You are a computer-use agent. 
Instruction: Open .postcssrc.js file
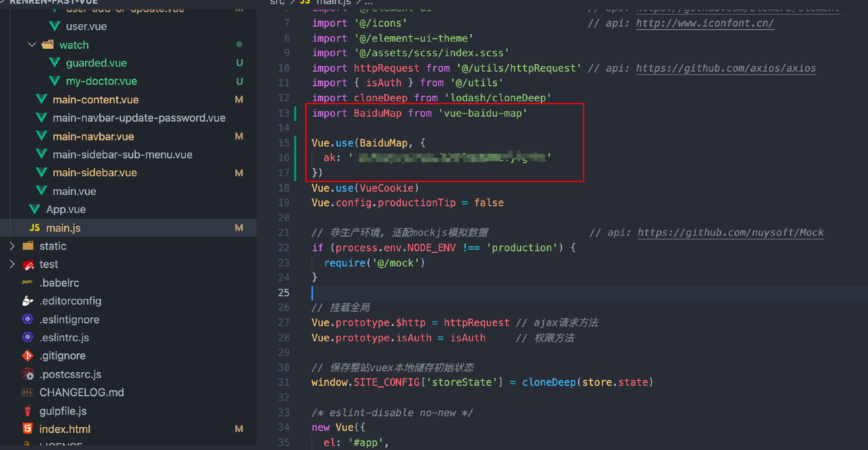click(x=70, y=374)
